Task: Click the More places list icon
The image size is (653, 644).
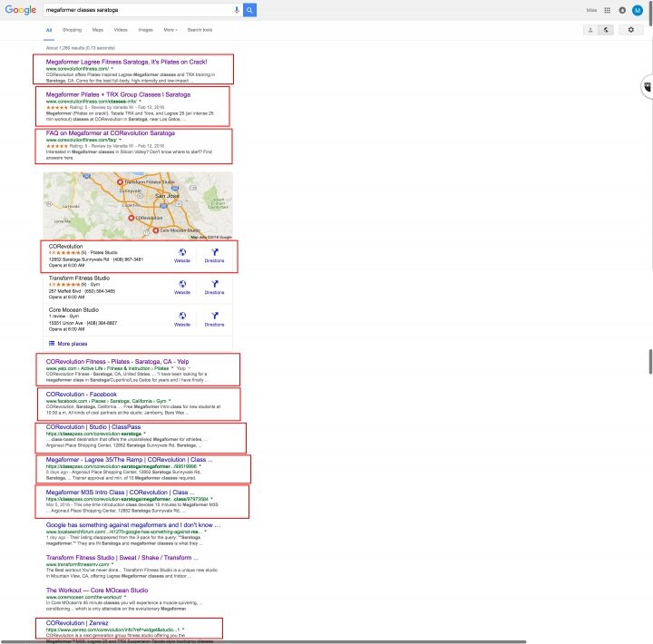Action: [52, 344]
